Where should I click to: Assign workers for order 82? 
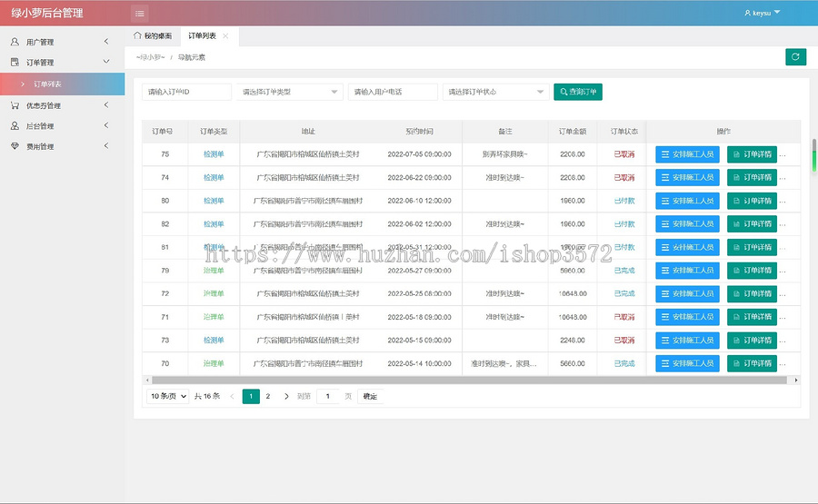tap(688, 223)
